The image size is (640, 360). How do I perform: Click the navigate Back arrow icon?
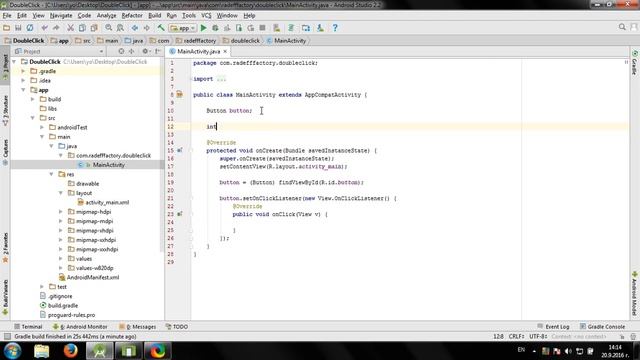(x=135, y=28)
